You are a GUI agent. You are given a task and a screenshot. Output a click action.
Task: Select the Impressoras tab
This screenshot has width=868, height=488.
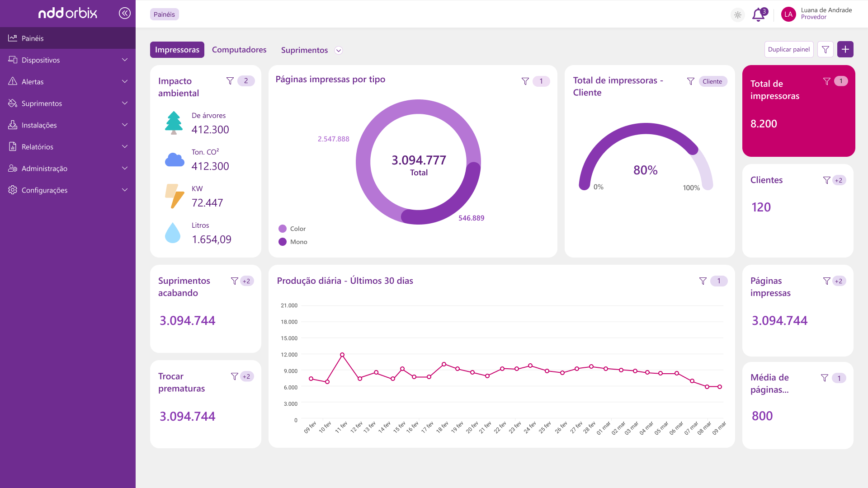(x=177, y=50)
